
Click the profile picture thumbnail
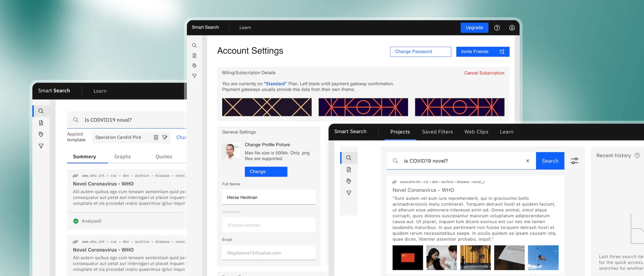231,152
